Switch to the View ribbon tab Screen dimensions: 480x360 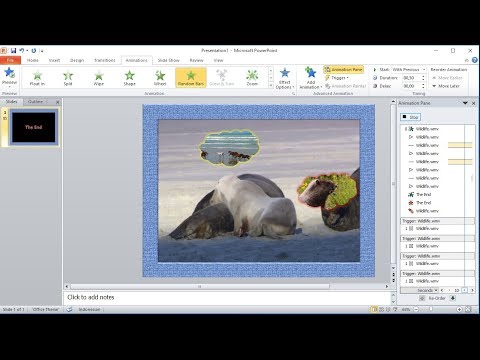[218, 60]
